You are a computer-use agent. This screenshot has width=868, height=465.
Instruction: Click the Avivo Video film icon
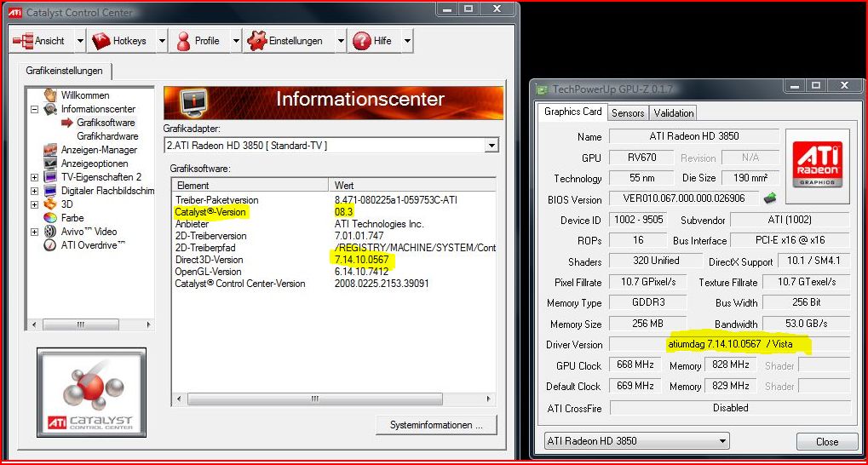click(50, 232)
